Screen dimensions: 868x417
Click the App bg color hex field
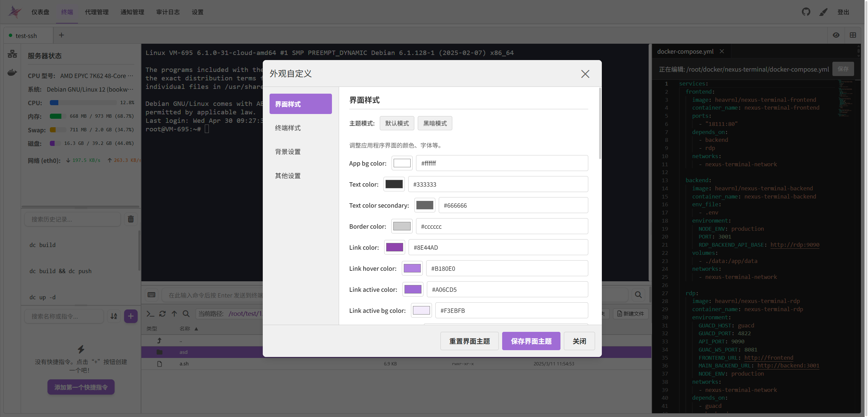(502, 163)
